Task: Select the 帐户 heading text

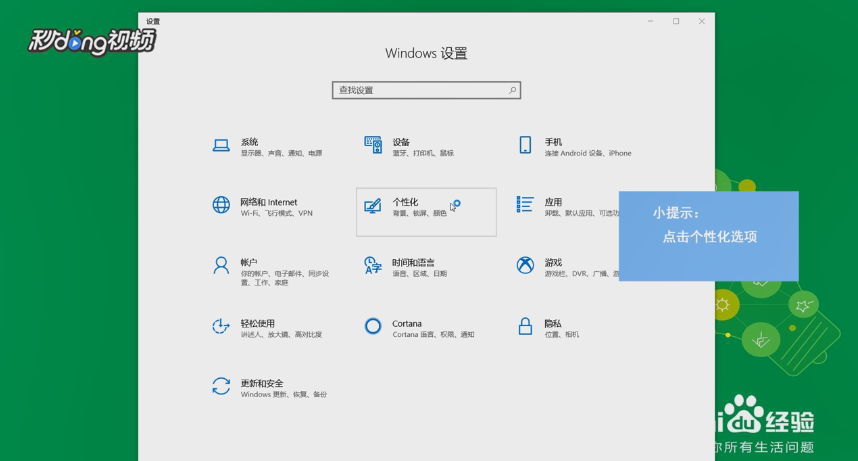Action: (249, 262)
